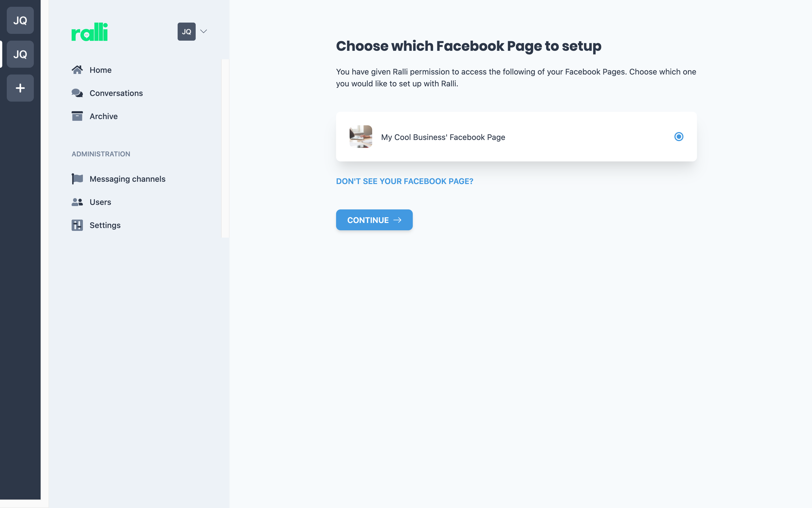This screenshot has height=508, width=812.
Task: Click the Conversations chat bubbles icon
Action: pos(77,93)
